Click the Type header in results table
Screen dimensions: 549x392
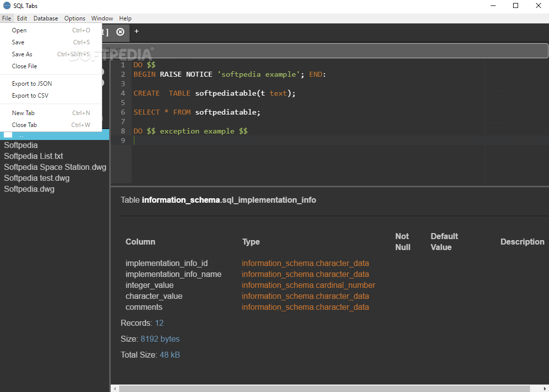tap(251, 242)
